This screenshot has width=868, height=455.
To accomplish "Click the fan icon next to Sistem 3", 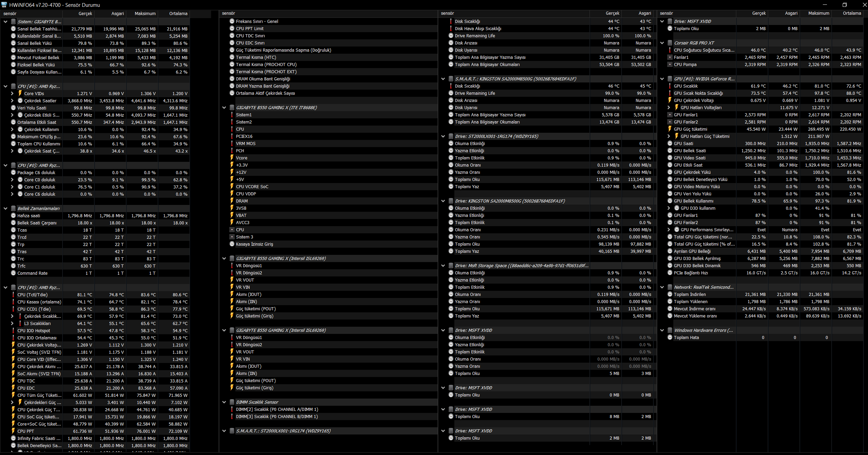I will point(232,237).
